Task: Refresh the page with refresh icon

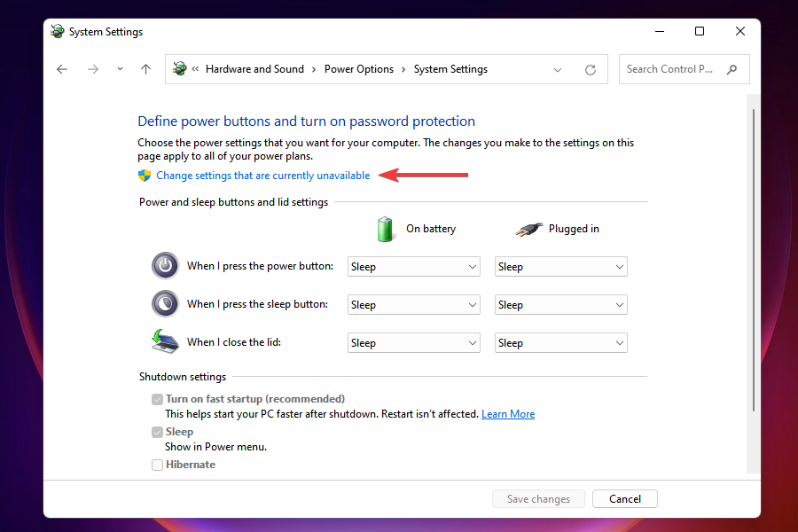Action: (591, 70)
